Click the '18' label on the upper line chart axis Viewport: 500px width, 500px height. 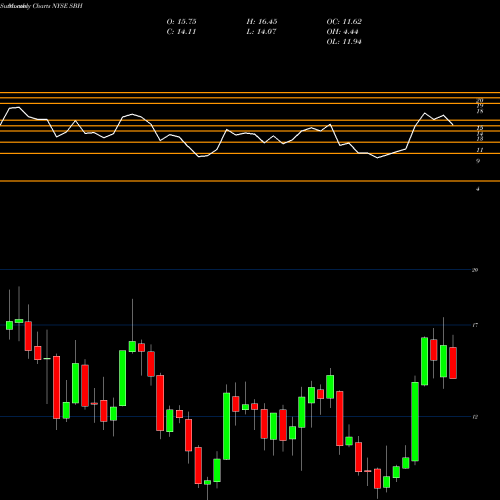[480, 111]
